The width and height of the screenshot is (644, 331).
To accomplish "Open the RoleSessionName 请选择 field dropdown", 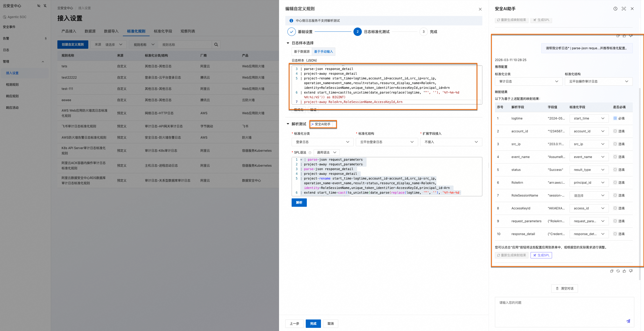I will 589,196.
